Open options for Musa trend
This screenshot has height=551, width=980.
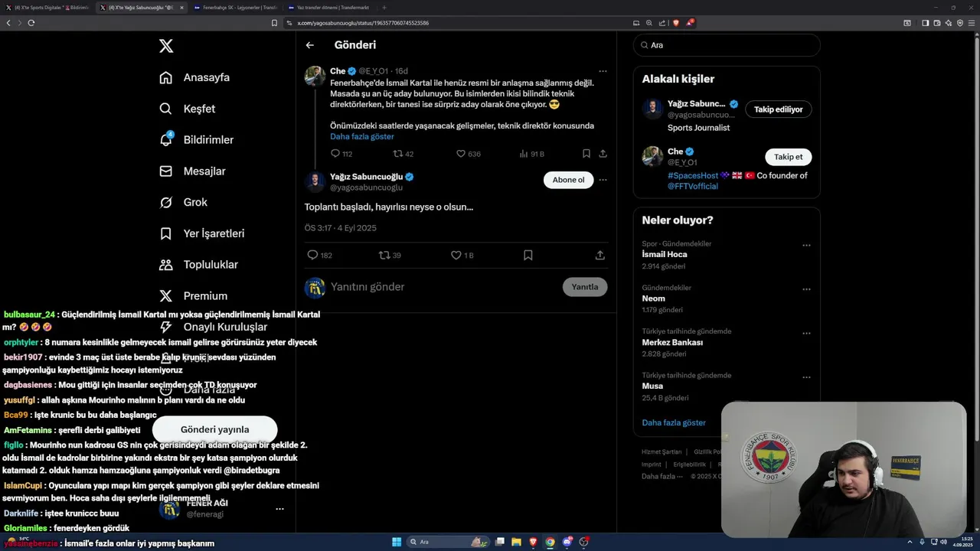click(x=806, y=377)
